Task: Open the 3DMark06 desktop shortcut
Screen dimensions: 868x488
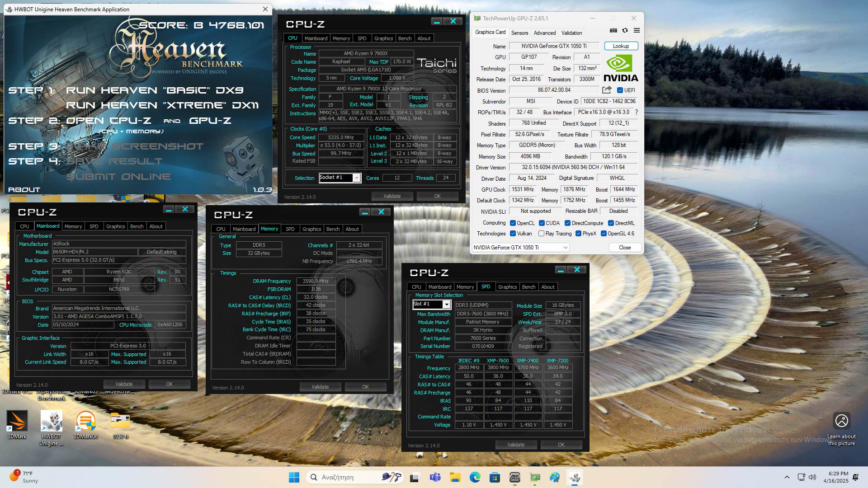Action: (85, 425)
